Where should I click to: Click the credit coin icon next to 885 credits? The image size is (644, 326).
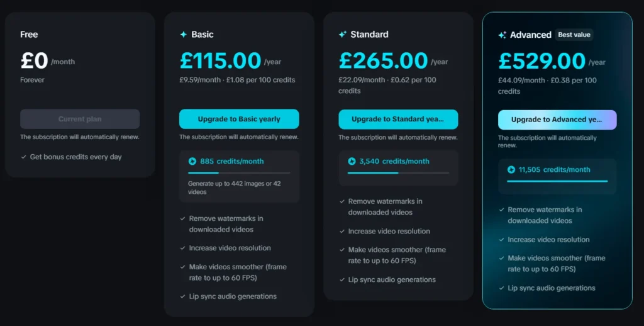click(192, 161)
